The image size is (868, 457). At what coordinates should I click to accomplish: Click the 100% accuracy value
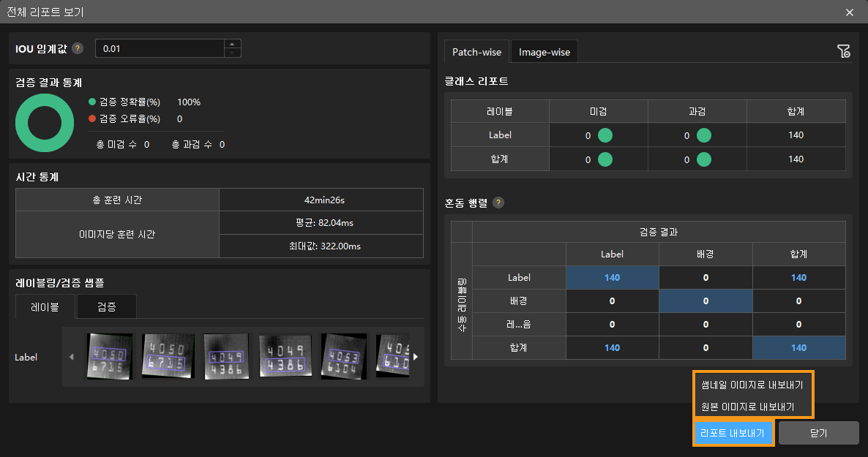189,102
